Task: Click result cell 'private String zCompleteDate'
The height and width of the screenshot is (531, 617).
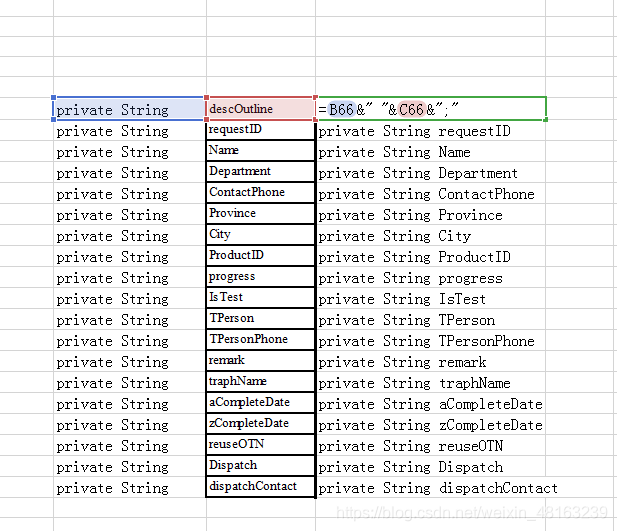Action: [x=430, y=425]
